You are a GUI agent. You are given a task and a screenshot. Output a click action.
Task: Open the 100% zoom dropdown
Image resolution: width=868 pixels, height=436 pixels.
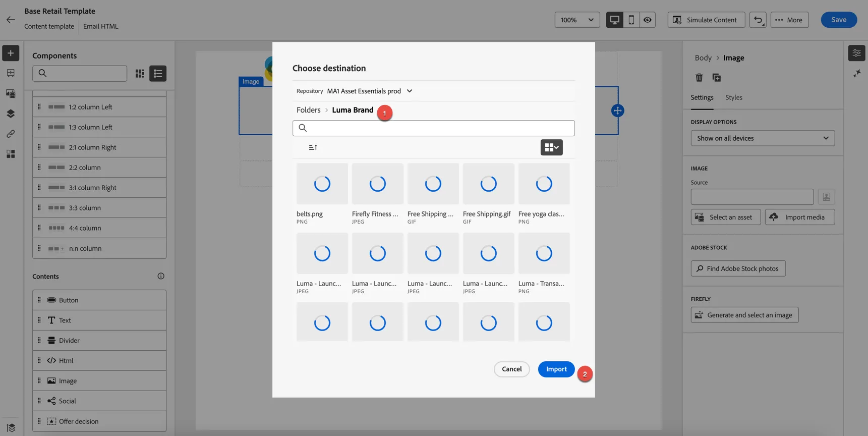coord(577,20)
